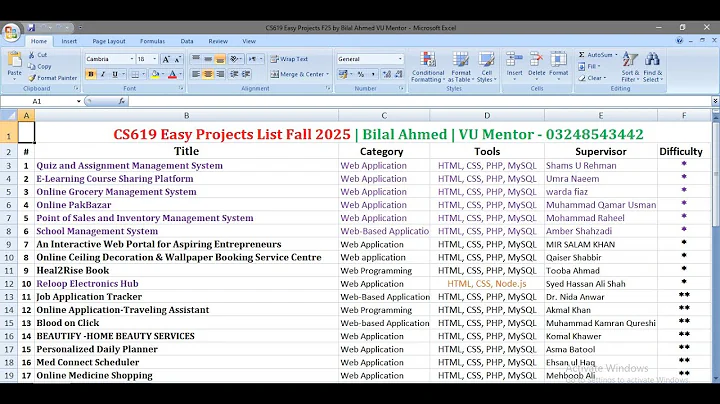Viewport: 720px width, 404px height.
Task: Open Fill Color dropdown arrow
Action: point(163,74)
